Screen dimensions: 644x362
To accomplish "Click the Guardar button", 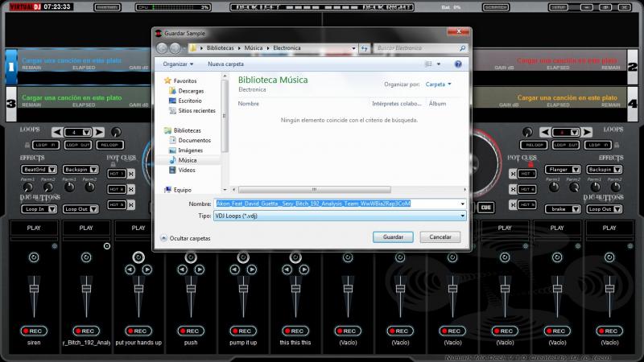I will 393,237.
